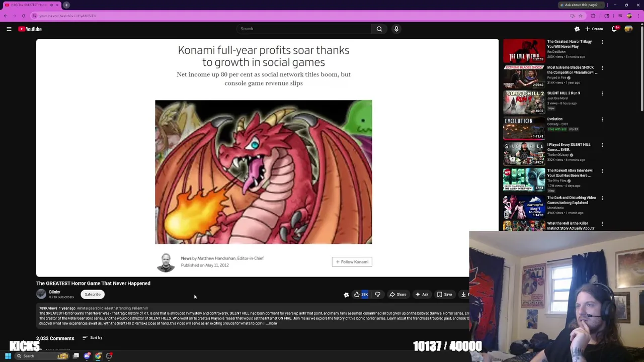Focus the YouTube search box
644x362 pixels.
304,29
